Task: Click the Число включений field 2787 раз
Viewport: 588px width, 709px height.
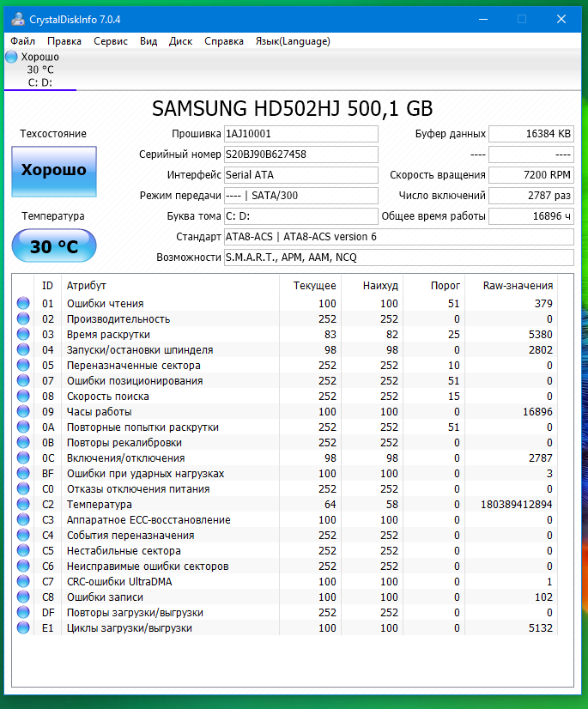Action: tap(531, 196)
